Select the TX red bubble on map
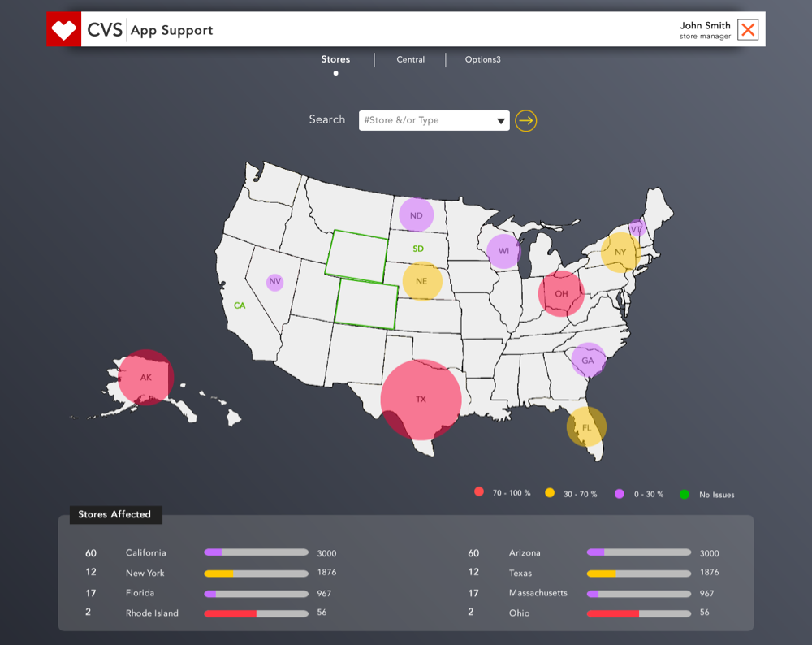Screen dimensions: 812x645 [421, 400]
